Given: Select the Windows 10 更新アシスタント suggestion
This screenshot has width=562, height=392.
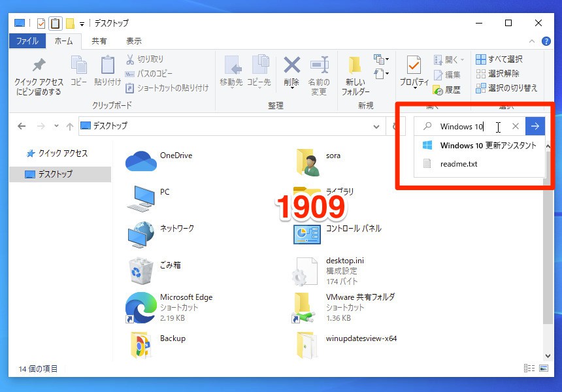Looking at the screenshot, I should [x=480, y=146].
